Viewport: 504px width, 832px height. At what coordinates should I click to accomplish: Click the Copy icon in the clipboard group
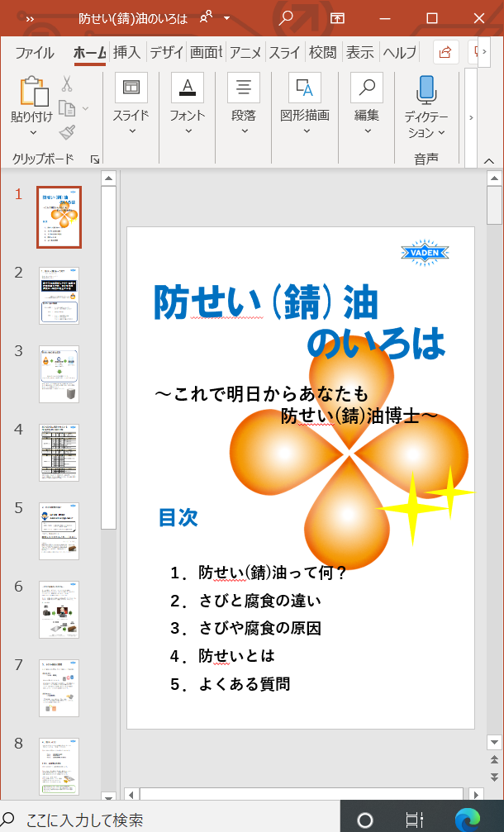(67, 108)
